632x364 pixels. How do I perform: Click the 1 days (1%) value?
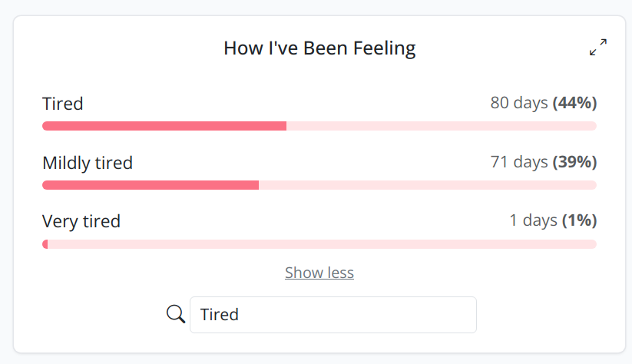click(x=553, y=220)
